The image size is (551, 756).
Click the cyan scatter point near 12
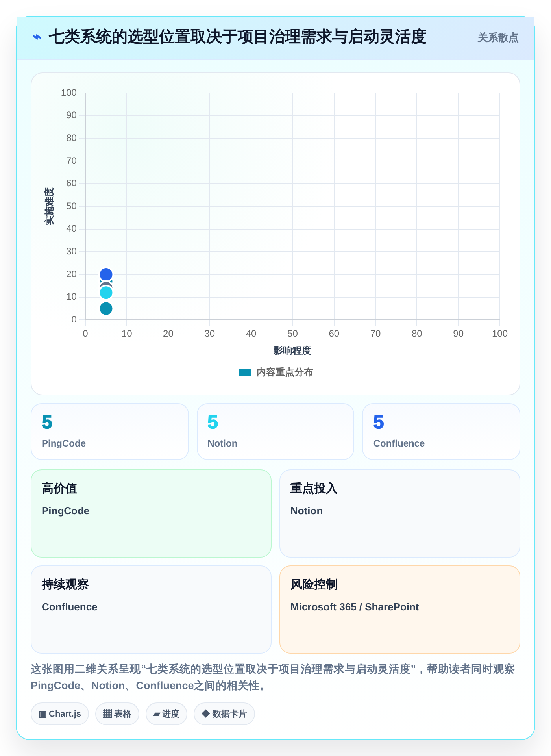click(x=106, y=293)
